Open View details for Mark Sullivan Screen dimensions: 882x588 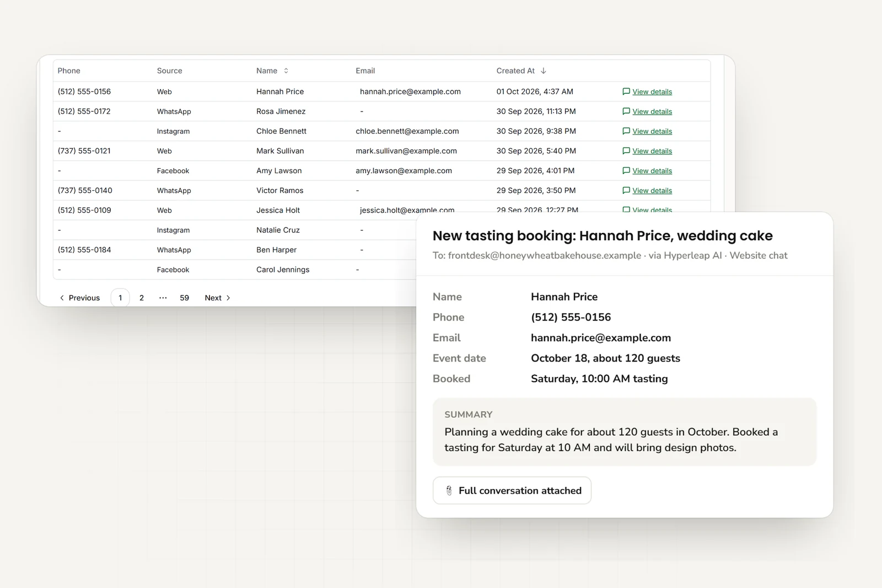click(x=652, y=152)
